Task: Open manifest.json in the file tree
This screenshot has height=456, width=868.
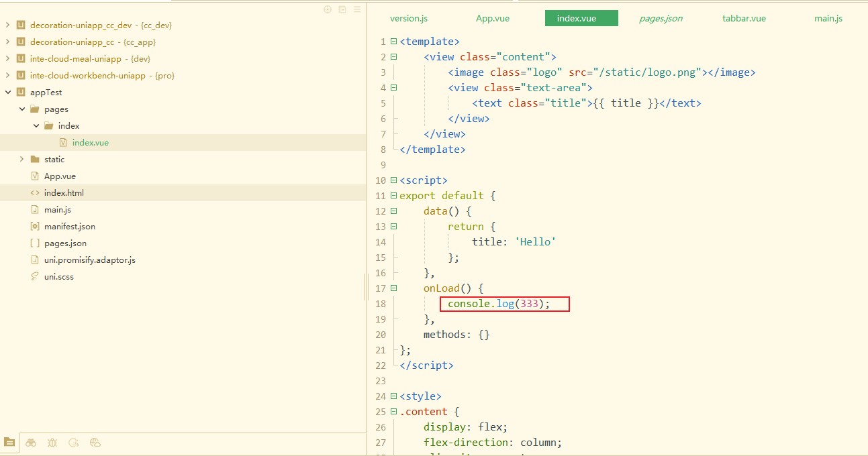Action: pyautogui.click(x=69, y=227)
